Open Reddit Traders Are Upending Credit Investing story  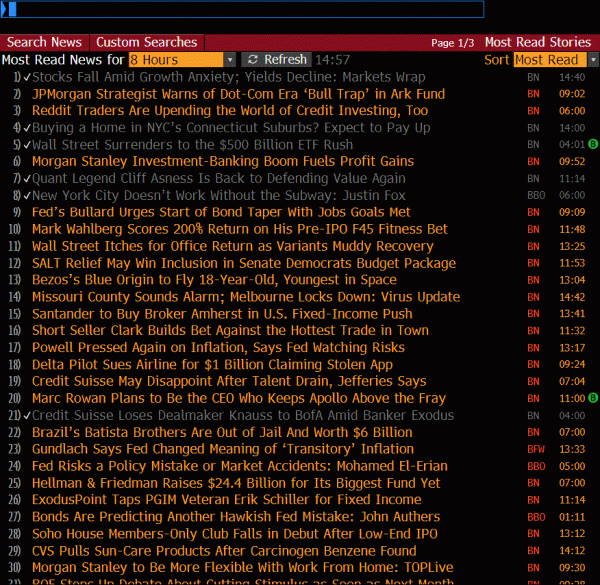click(x=230, y=111)
